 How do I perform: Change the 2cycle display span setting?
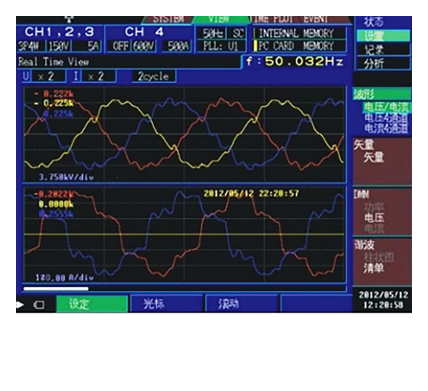[x=154, y=76]
